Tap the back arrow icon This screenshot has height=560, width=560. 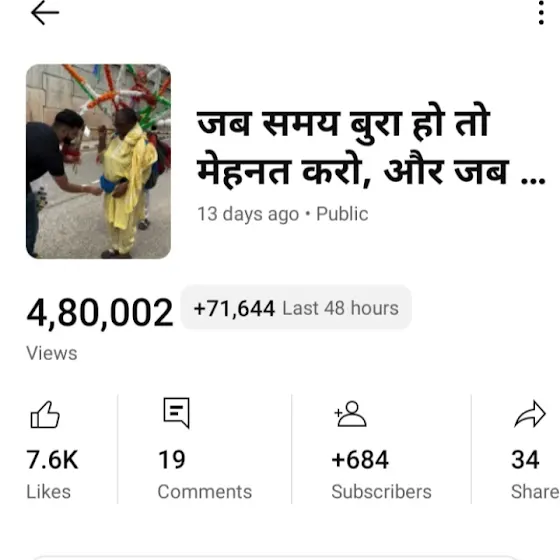point(45,13)
